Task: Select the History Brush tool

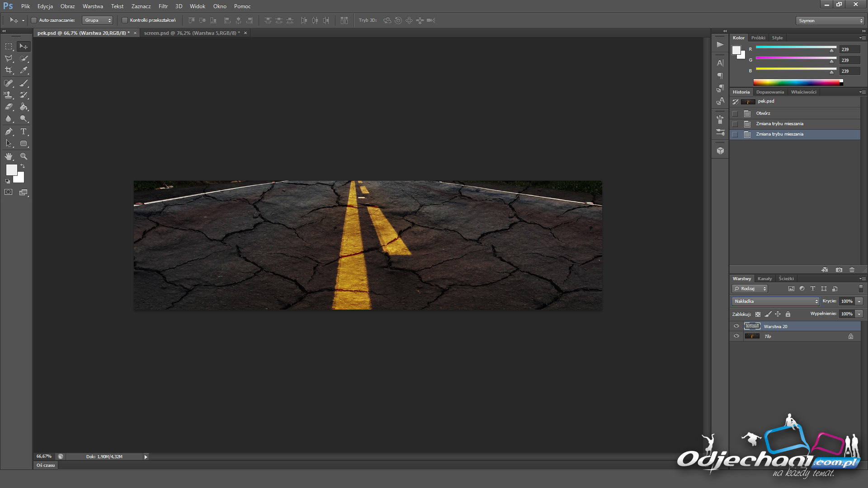Action: [x=24, y=95]
